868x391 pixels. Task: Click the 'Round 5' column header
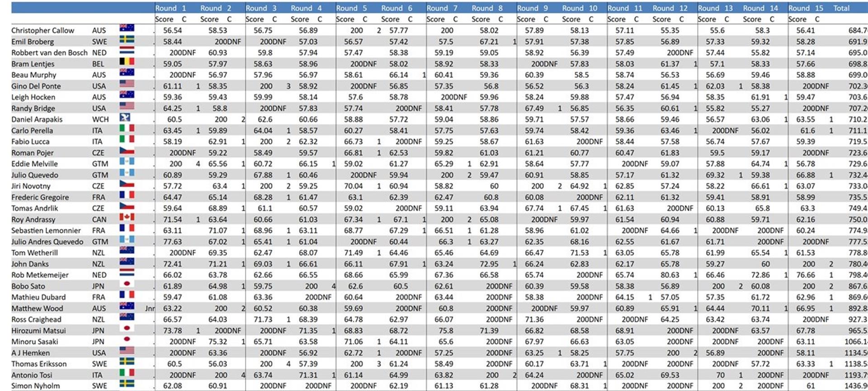click(x=351, y=8)
